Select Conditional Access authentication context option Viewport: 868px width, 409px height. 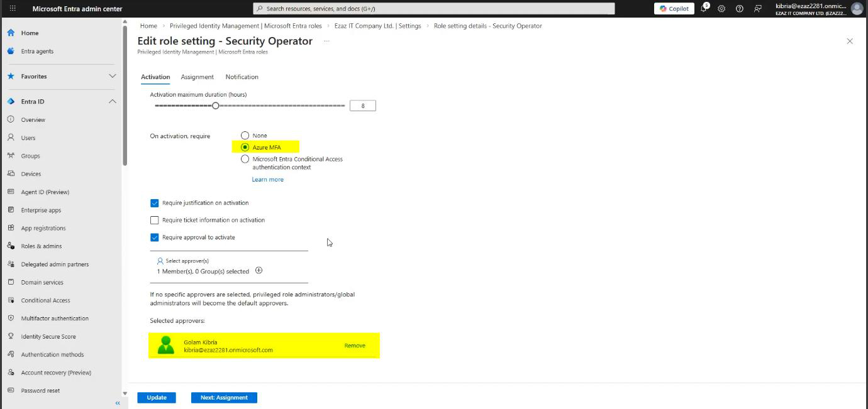[x=245, y=160]
